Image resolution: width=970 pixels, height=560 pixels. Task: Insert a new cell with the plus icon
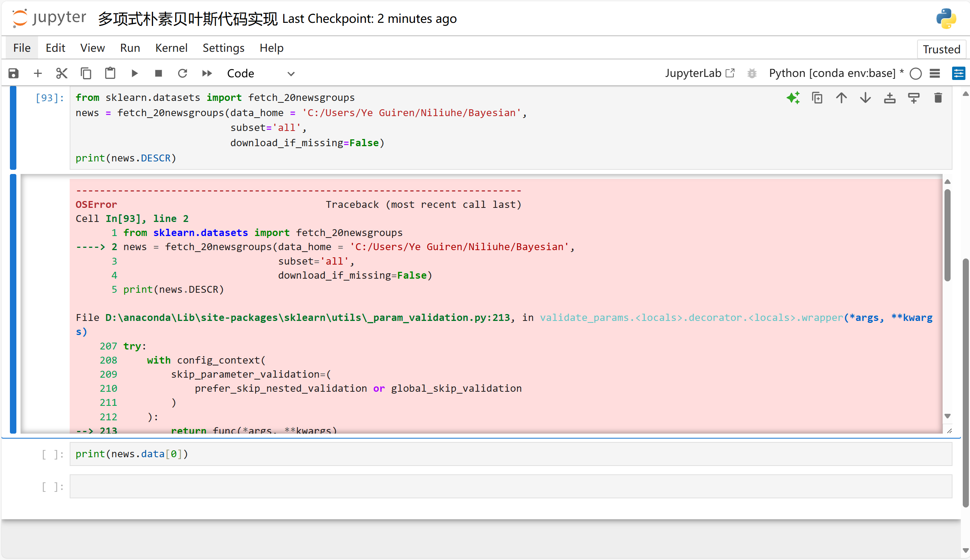click(x=38, y=73)
